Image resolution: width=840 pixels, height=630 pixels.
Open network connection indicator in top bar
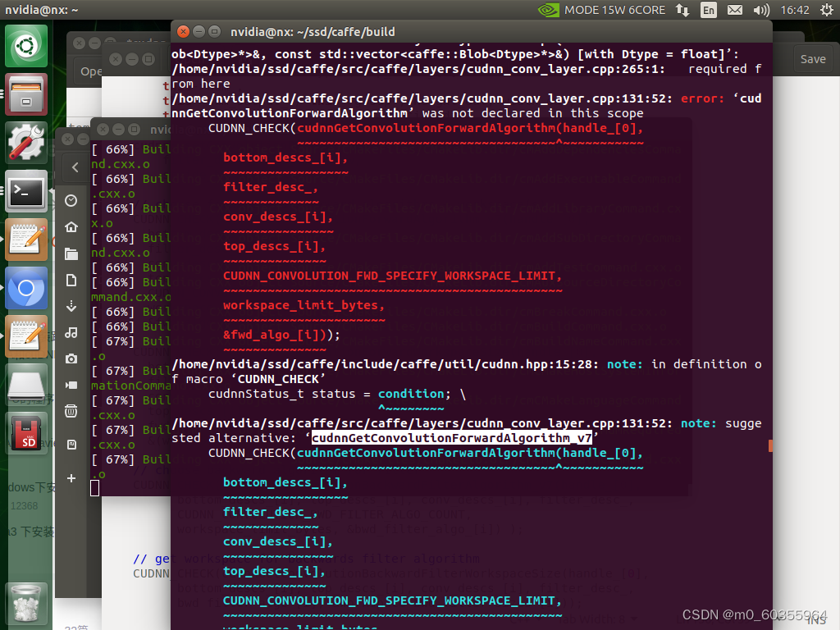(682, 10)
